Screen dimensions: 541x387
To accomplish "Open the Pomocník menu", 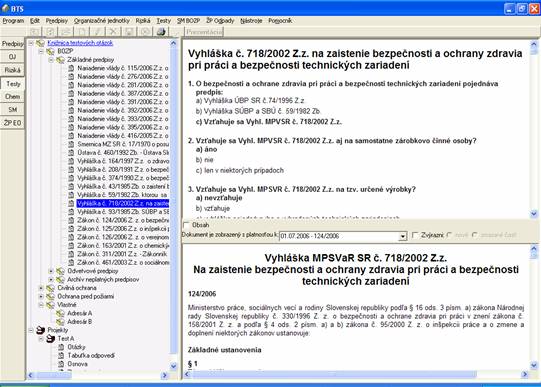I will coord(280,21).
